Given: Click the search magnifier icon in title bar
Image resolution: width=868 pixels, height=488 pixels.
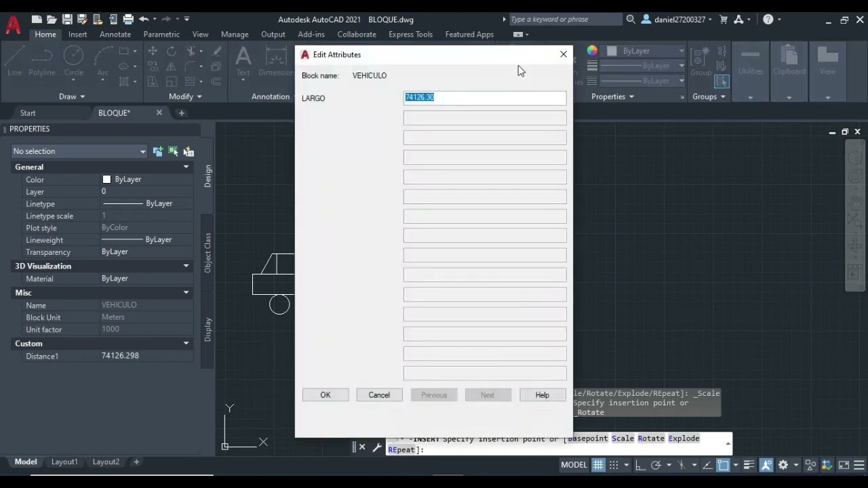Looking at the screenshot, I should tap(631, 20).
